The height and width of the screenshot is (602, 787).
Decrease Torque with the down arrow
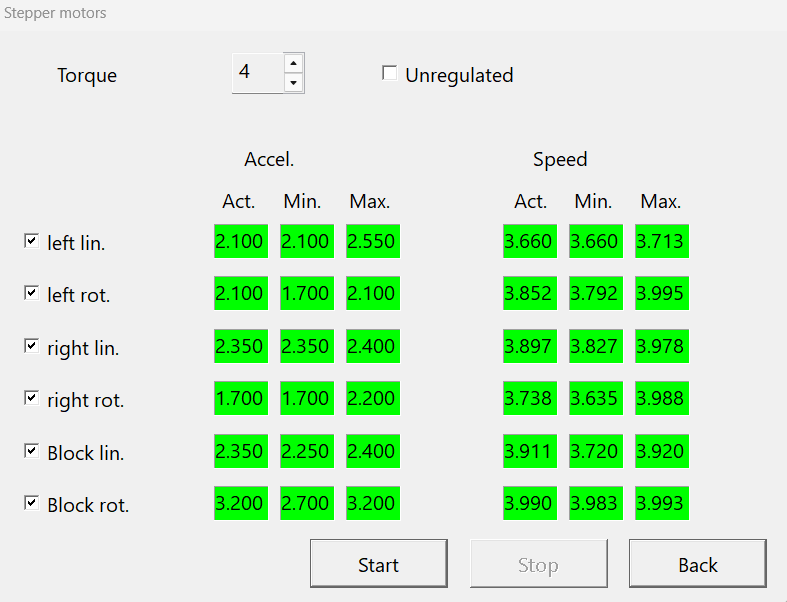(x=293, y=82)
